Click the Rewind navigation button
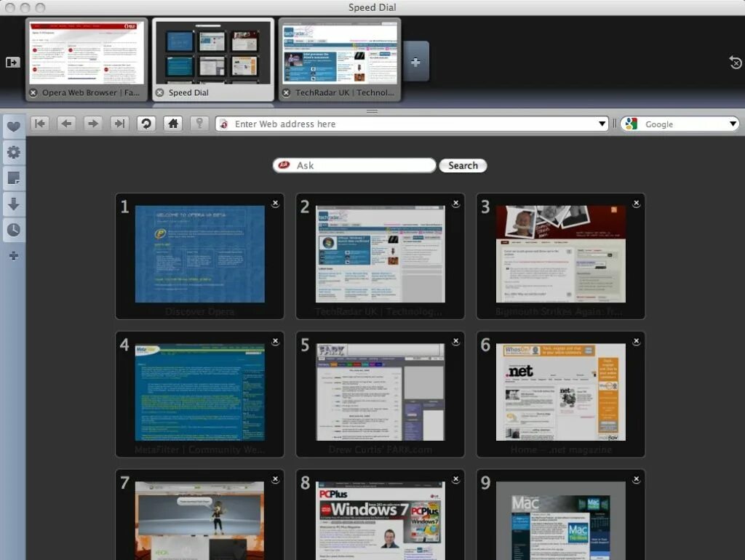This screenshot has height=560, width=745. click(40, 124)
